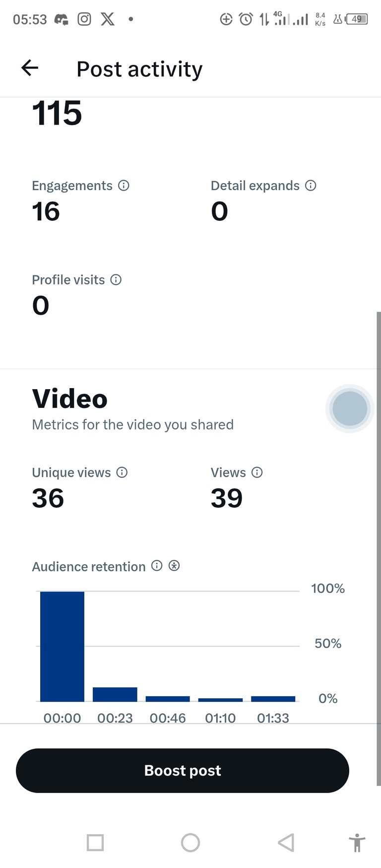Tap the Android back triangle button

[x=286, y=843]
